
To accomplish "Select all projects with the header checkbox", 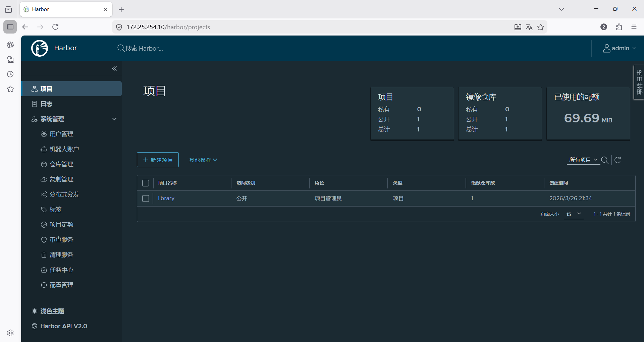I will click(x=146, y=183).
